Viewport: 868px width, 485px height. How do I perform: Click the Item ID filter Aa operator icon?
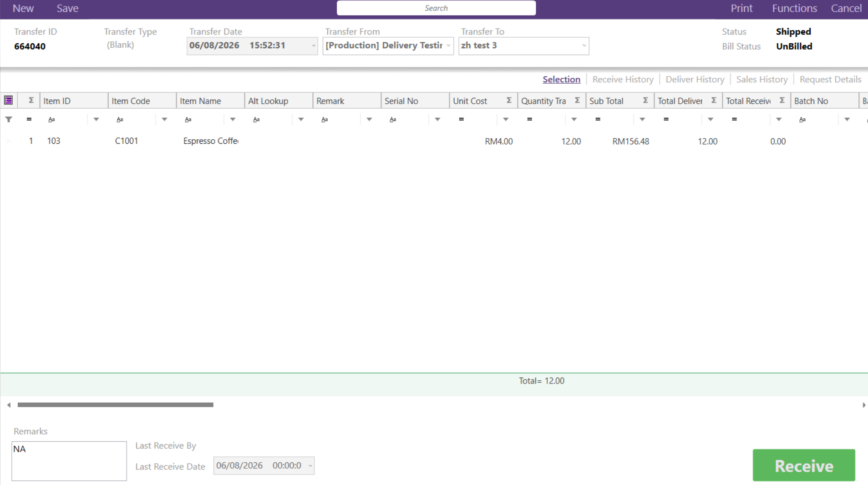pos(51,119)
